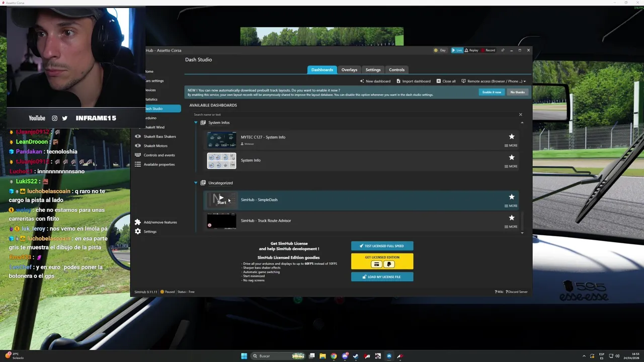Click YouTube logo in stream overlay
644x362 pixels.
[x=37, y=118]
